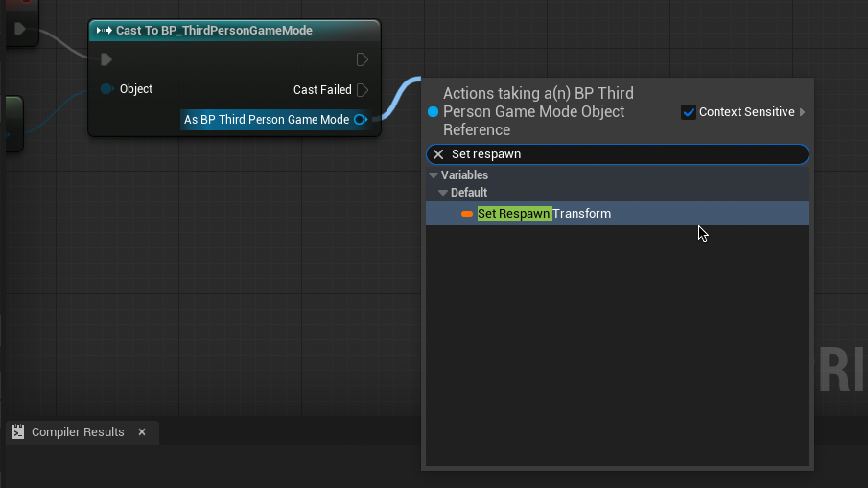Viewport: 868px width, 488px height.
Task: Expand the arrow next to Context Sensitive
Action: coord(802,112)
